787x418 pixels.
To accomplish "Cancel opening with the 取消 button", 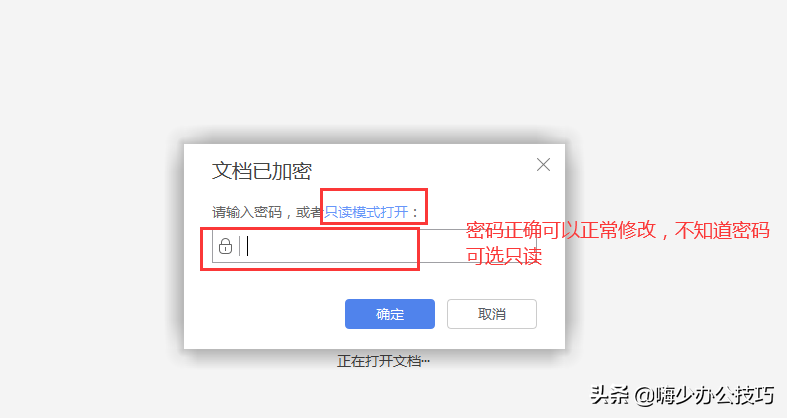I will pyautogui.click(x=492, y=314).
